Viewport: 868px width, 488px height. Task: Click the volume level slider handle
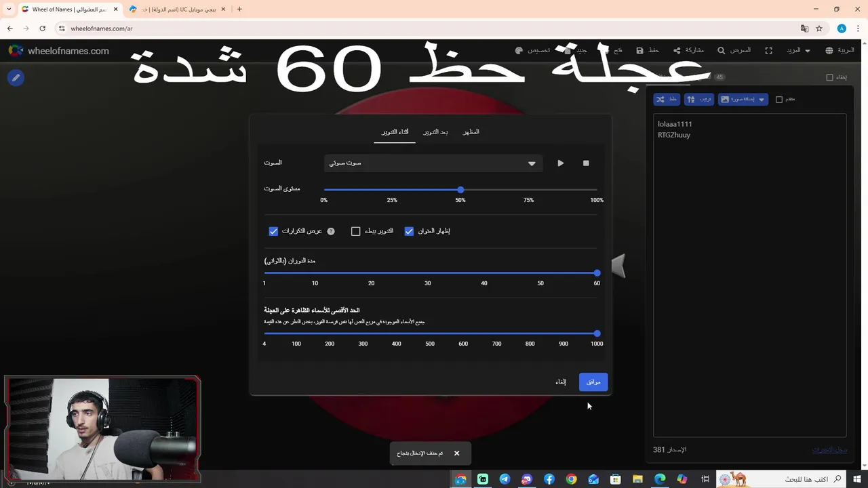click(460, 190)
